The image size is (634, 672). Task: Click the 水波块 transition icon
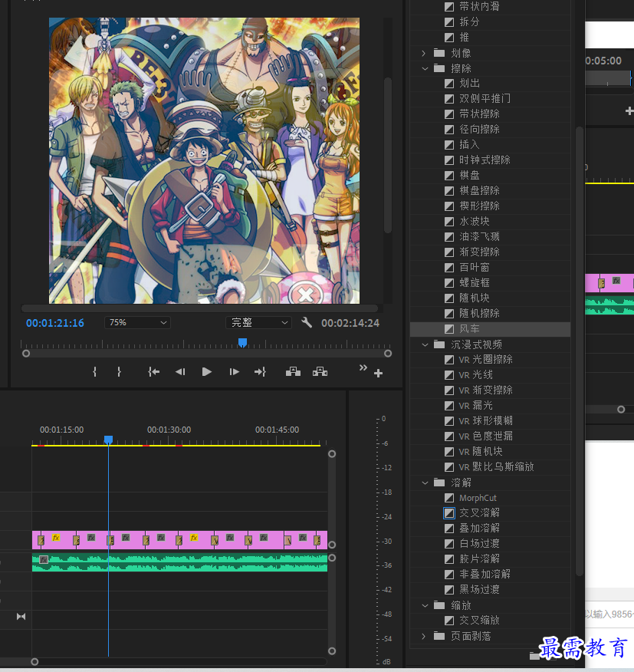click(x=449, y=222)
